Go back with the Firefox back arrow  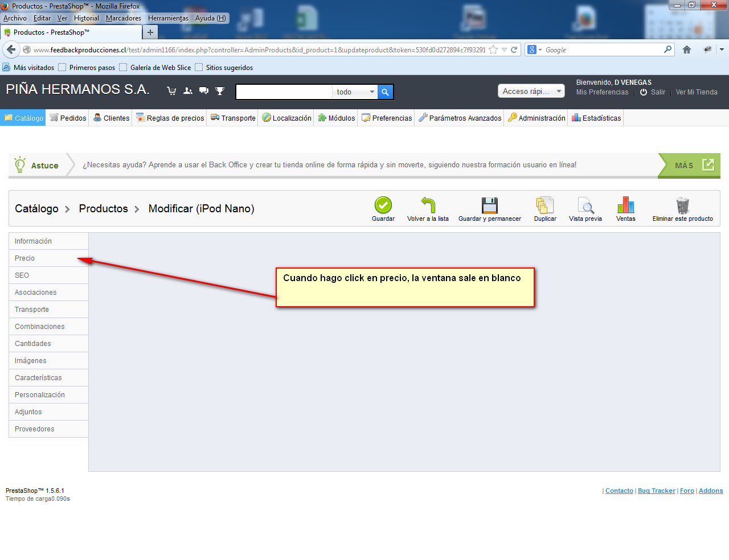11,50
